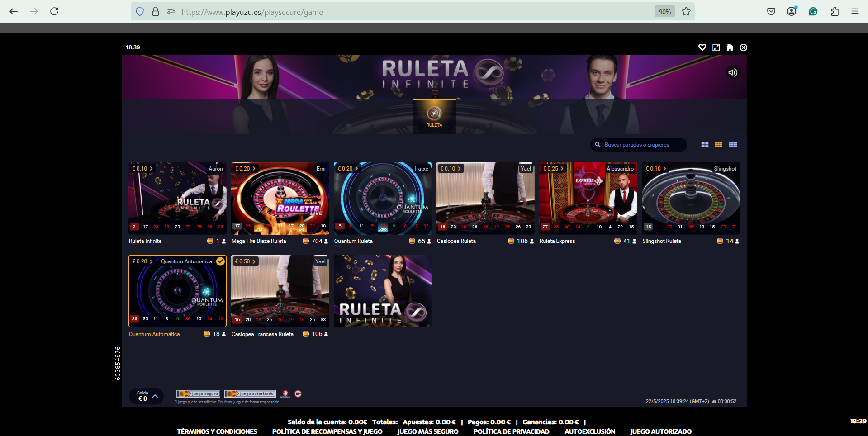This screenshot has height=436, width=868.
Task: Expand € 0.20 limits on Quantum Automatica
Action: pyautogui.click(x=142, y=261)
